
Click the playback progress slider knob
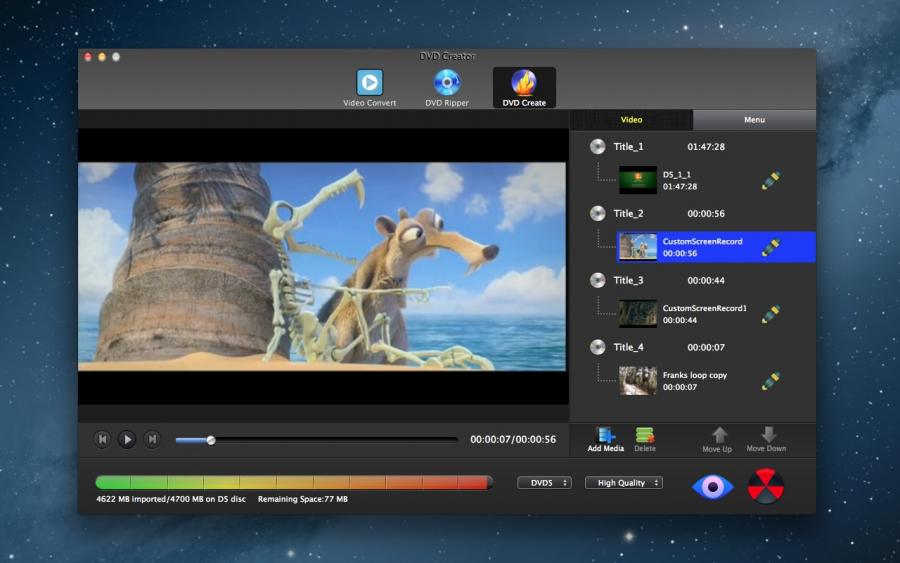tap(211, 440)
